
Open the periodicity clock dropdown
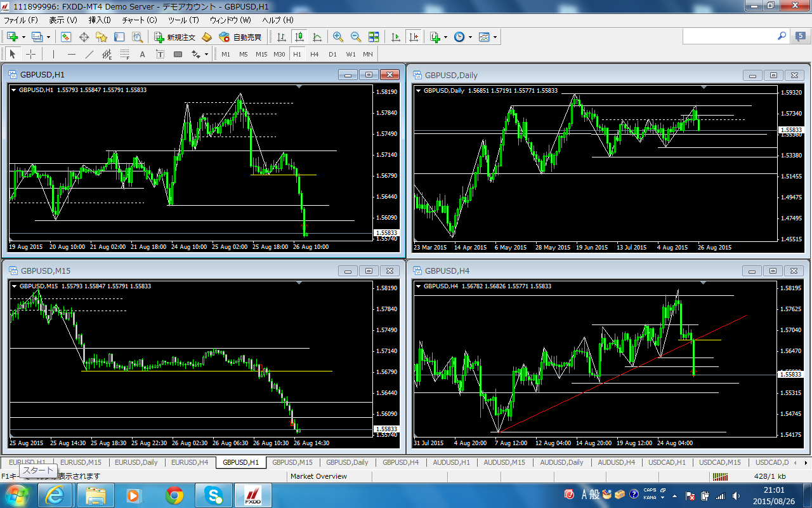(470, 37)
